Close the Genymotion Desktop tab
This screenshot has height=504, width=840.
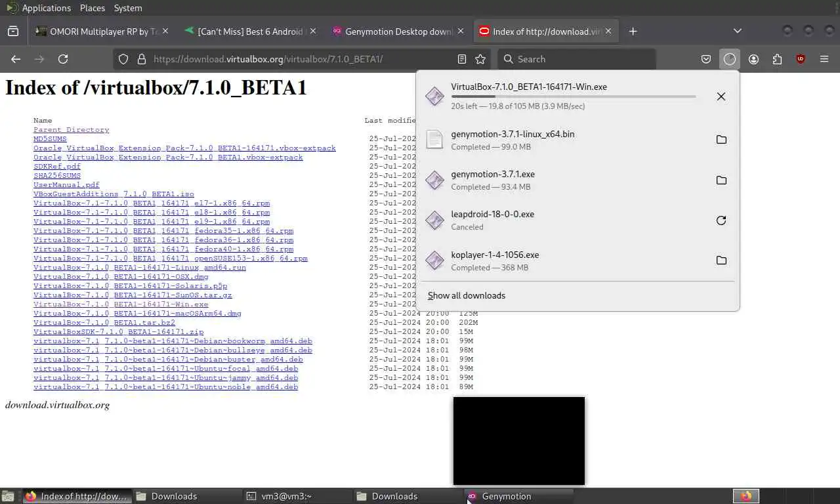[x=461, y=31]
